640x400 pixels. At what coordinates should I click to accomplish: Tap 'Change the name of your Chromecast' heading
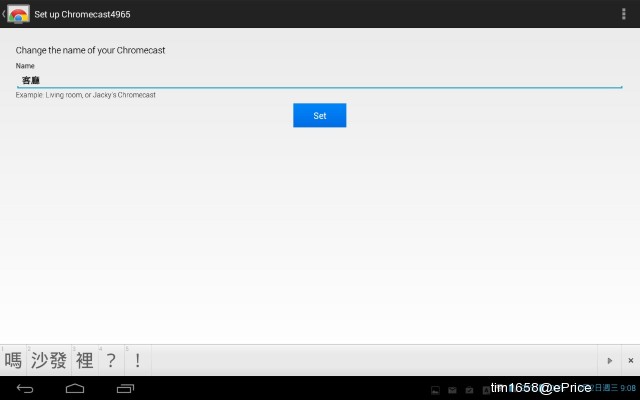point(90,50)
